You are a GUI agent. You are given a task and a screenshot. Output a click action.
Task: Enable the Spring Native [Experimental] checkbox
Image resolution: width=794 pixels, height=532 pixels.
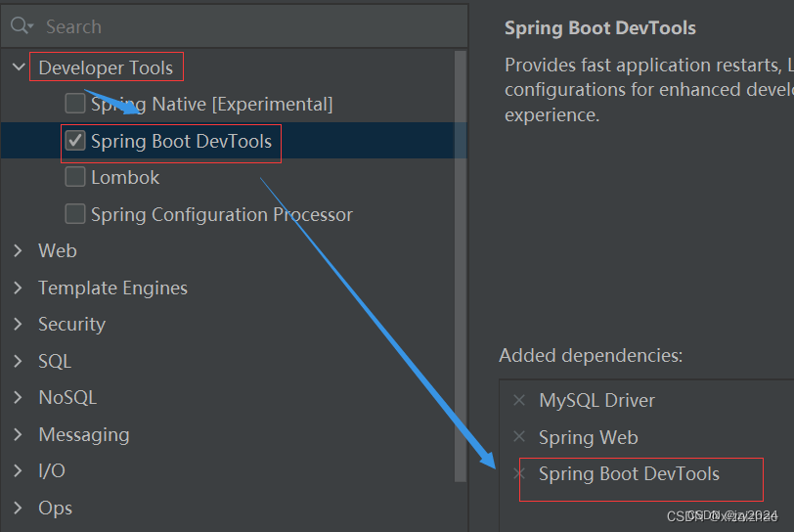tap(75, 104)
